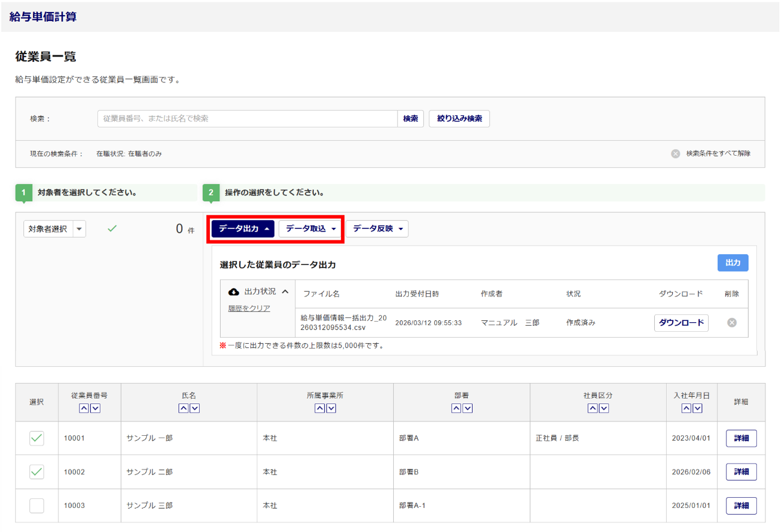Sort department column descending
This screenshot has height=532, width=781.
(467, 408)
